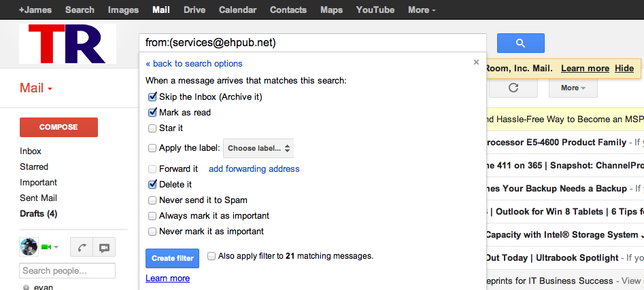Click Learn more in the yellow banner
Screen dimensions: 644x290
coord(586,69)
